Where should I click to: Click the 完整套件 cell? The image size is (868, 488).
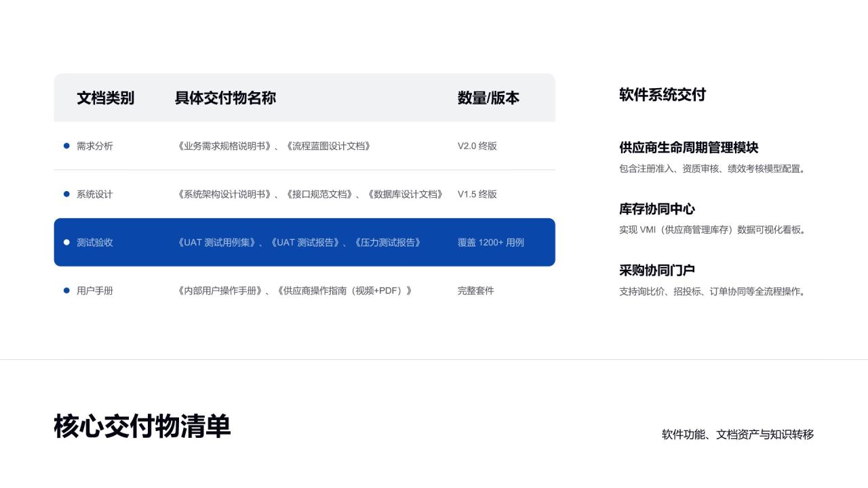pos(476,291)
